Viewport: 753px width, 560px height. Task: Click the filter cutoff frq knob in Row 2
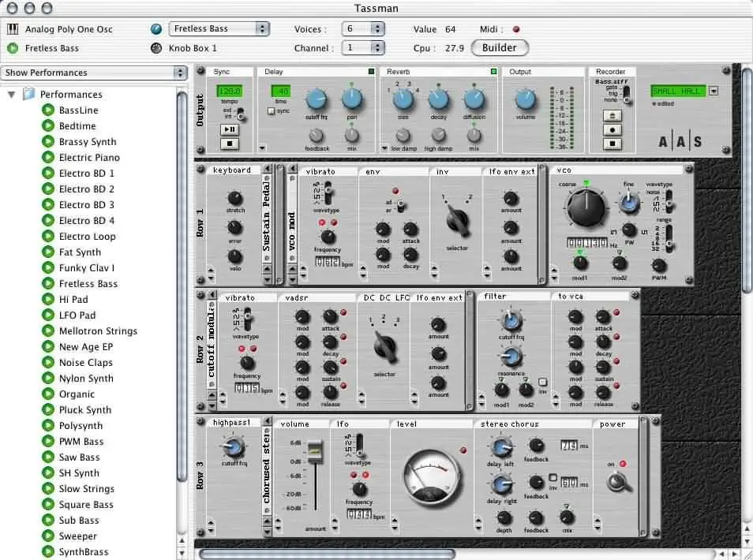pos(511,320)
